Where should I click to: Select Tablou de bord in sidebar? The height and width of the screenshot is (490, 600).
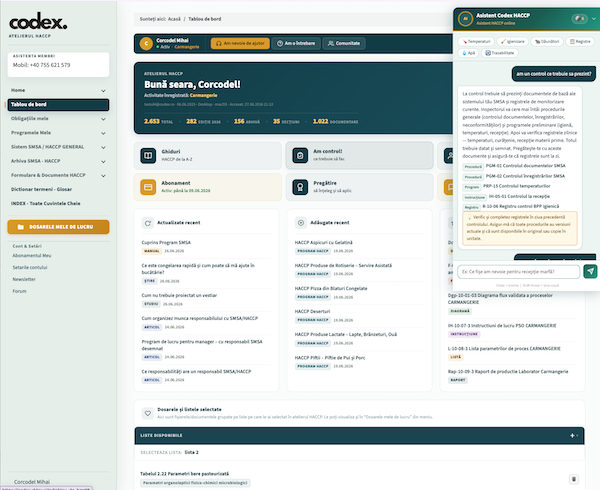pos(58,104)
